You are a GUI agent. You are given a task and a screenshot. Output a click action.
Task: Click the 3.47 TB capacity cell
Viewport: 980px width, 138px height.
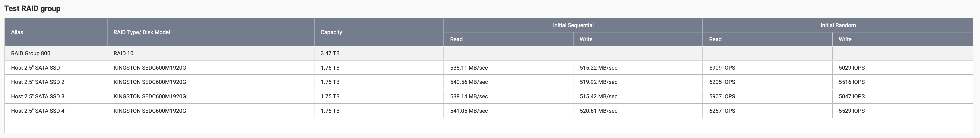pyautogui.click(x=330, y=54)
